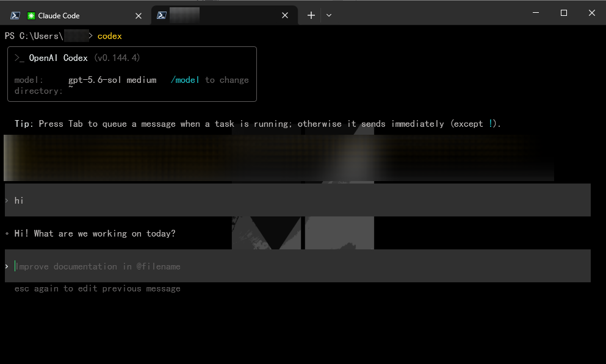Click the PowerShell icon on second tab
The height and width of the screenshot is (364, 606).
(162, 15)
